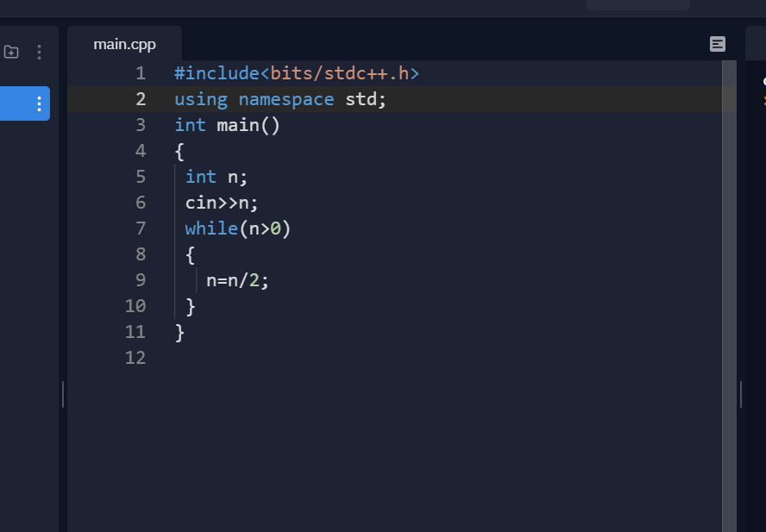Image resolution: width=766 pixels, height=532 pixels.
Task: Click the left panel resize handle
Action: point(63,394)
